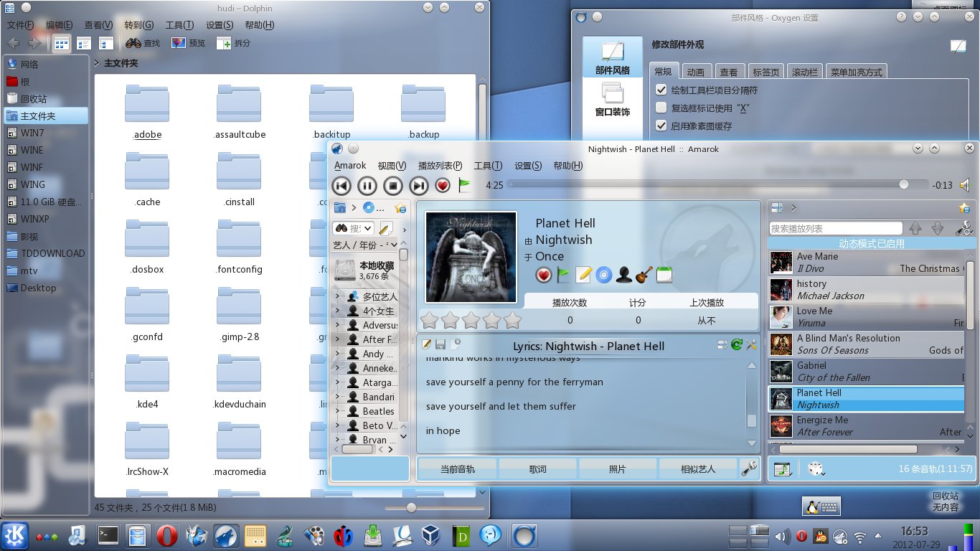Open track details pencil icon under Once
This screenshot has height=551, width=980.
584,275
